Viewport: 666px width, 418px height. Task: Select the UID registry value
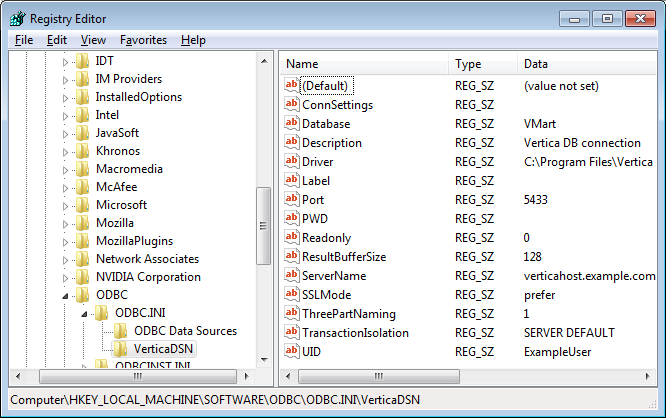pyautogui.click(x=311, y=352)
